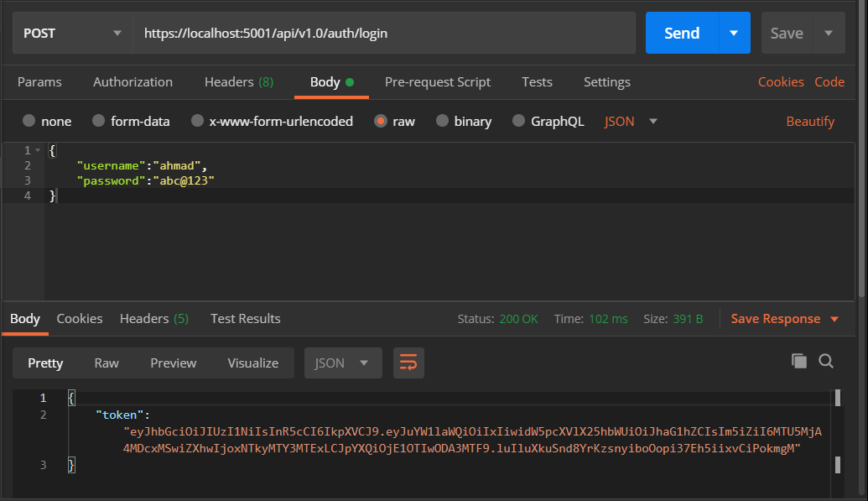Open search in response body
The height and width of the screenshot is (501, 868).
[x=826, y=362]
